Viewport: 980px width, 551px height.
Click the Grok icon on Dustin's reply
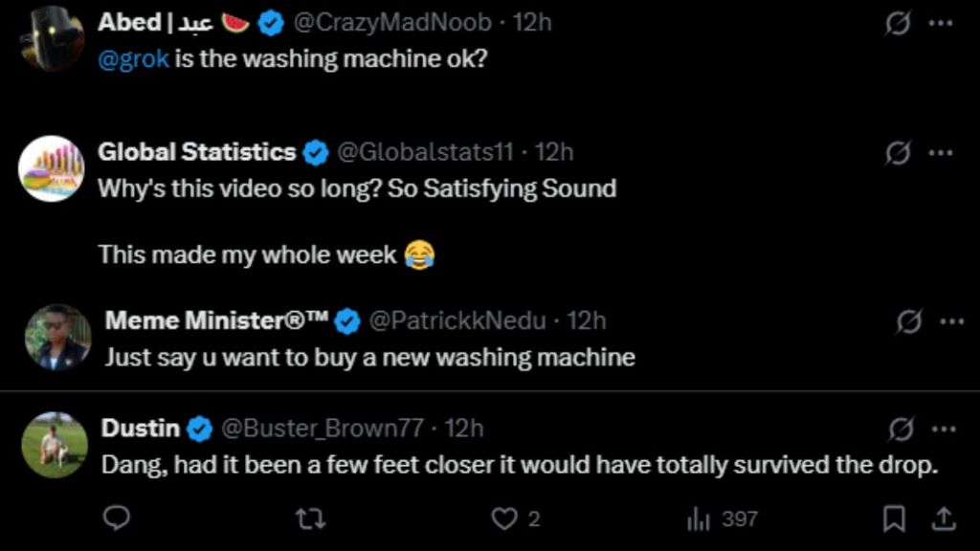(901, 430)
